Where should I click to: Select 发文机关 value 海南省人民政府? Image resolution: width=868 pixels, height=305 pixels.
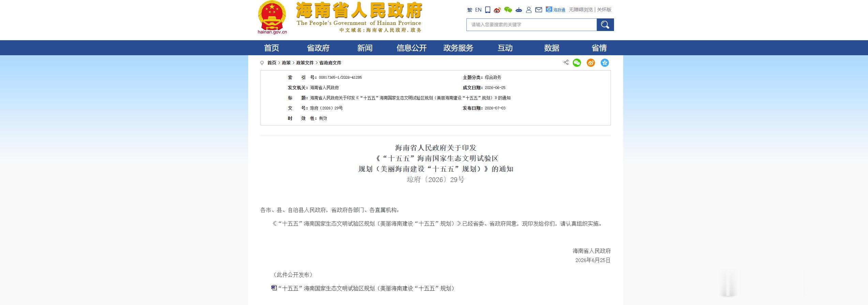[324, 88]
